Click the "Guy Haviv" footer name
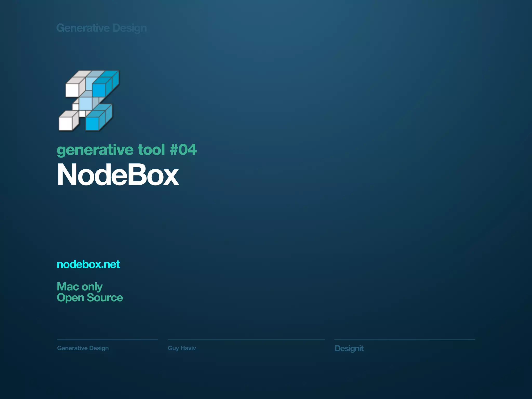 click(182, 348)
